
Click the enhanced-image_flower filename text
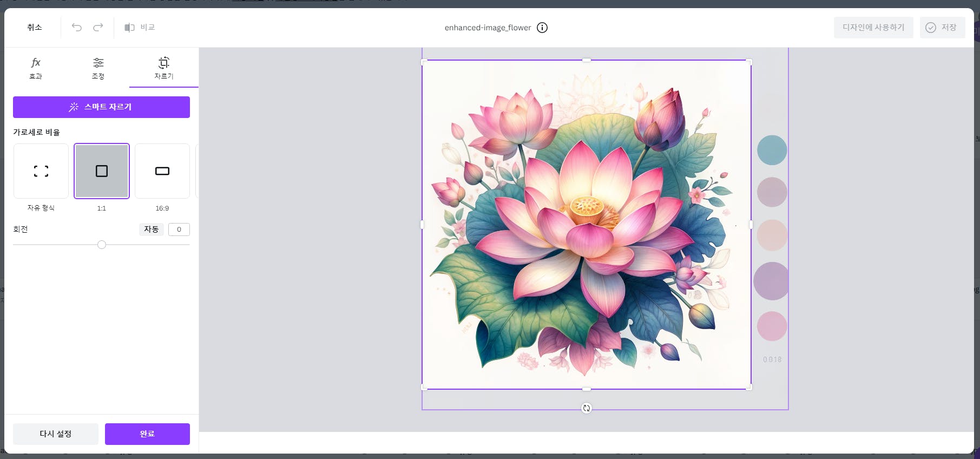(x=488, y=28)
